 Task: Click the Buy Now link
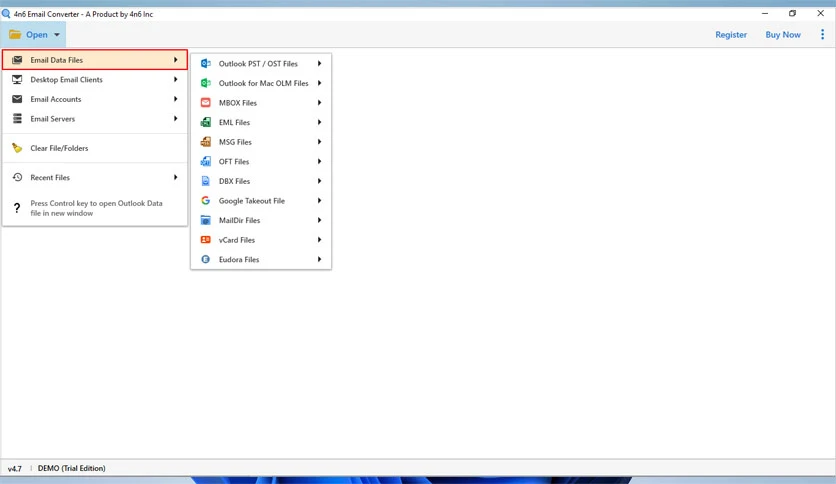coord(783,35)
